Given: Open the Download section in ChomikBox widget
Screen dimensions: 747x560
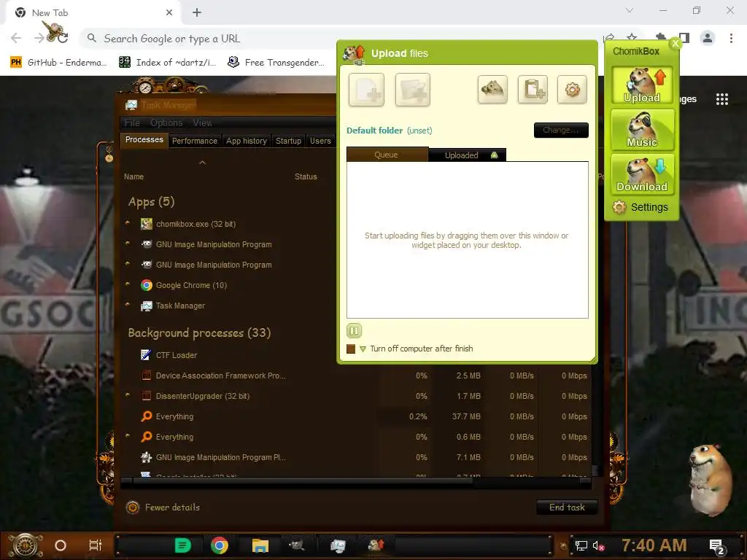Looking at the screenshot, I should (x=642, y=174).
